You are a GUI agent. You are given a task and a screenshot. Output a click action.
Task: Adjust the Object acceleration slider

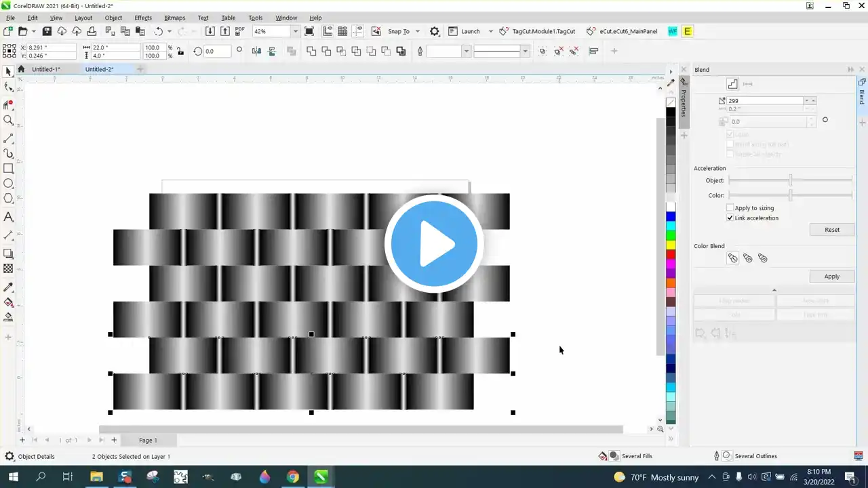coord(790,180)
